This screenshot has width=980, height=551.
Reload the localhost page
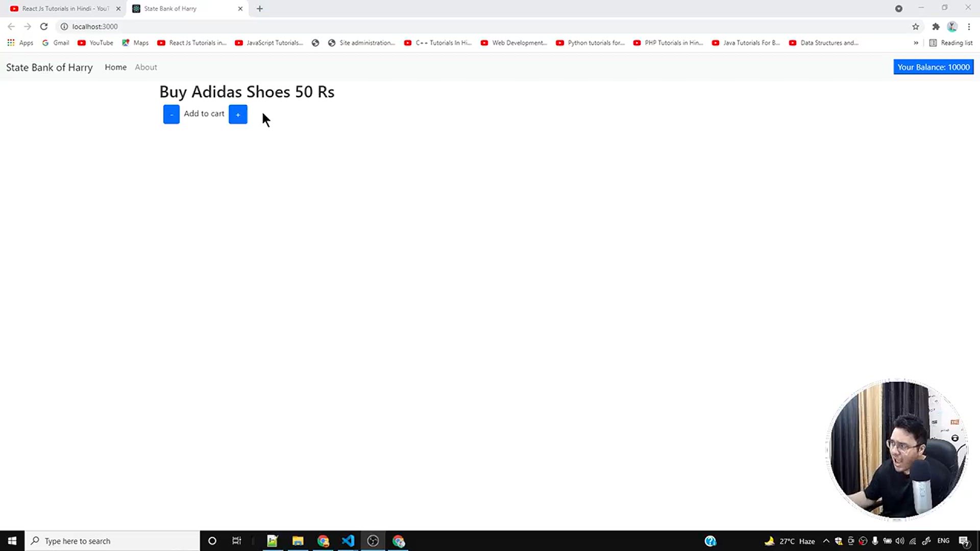44,27
